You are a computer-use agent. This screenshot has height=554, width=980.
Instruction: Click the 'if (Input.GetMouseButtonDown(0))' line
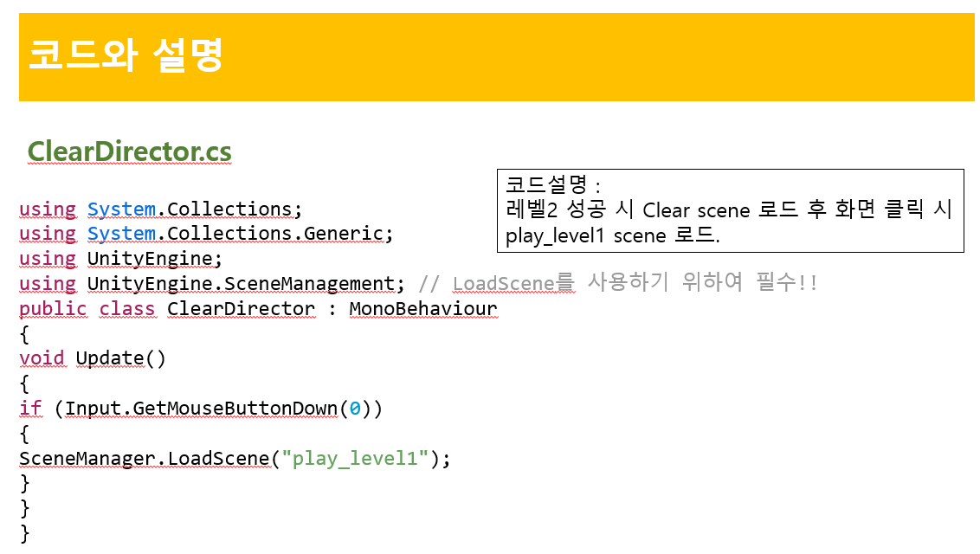pyautogui.click(x=201, y=409)
